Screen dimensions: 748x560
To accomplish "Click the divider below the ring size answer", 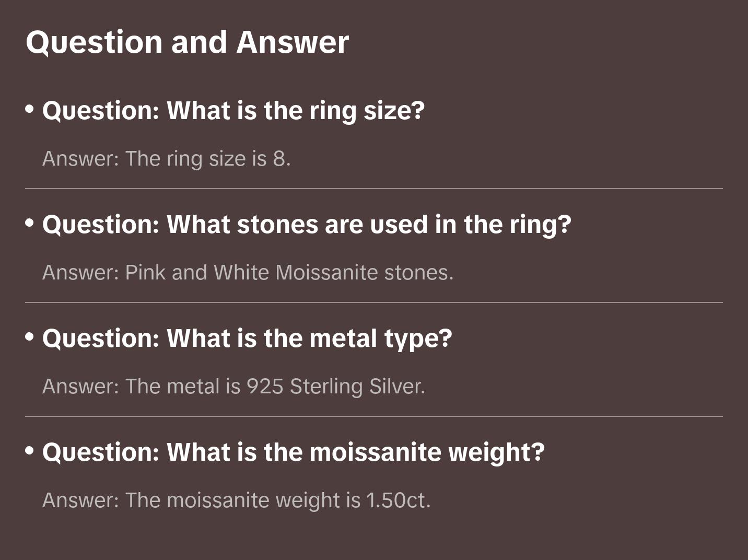I will coord(374,189).
